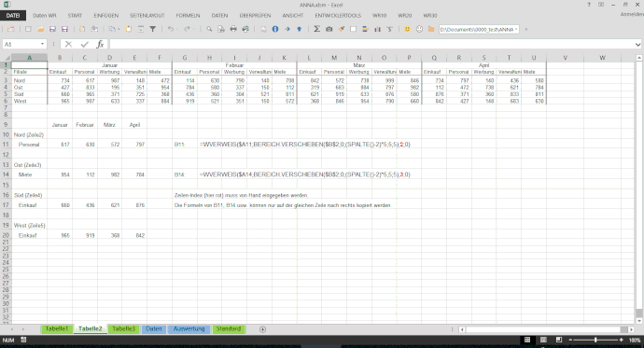The height and width of the screenshot is (348, 644).
Task: Toggle Page Break preview view button
Action: [x=558, y=340]
